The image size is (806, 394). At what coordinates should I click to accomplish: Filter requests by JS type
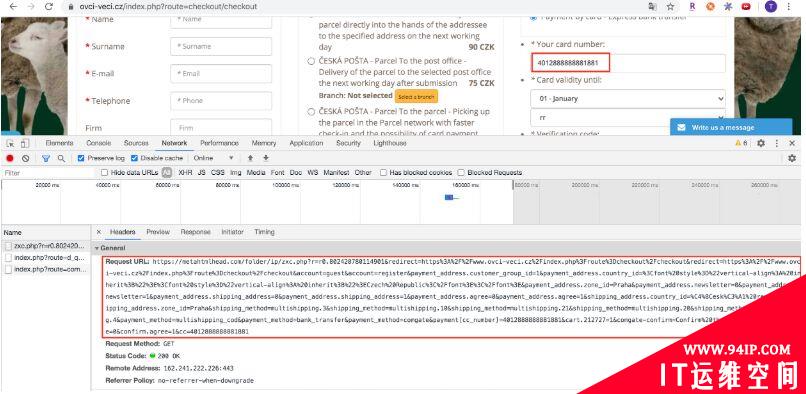202,173
